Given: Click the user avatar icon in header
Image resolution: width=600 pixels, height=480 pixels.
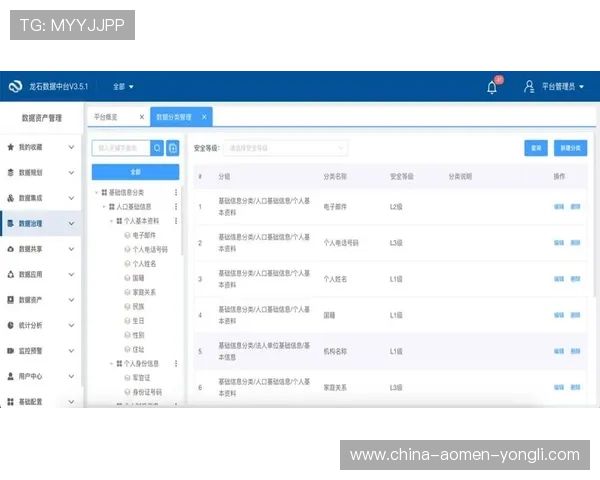Looking at the screenshot, I should [x=529, y=87].
